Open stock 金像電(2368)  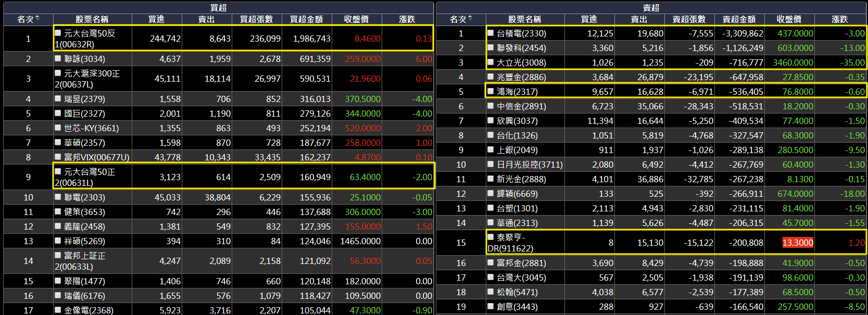pos(89,310)
